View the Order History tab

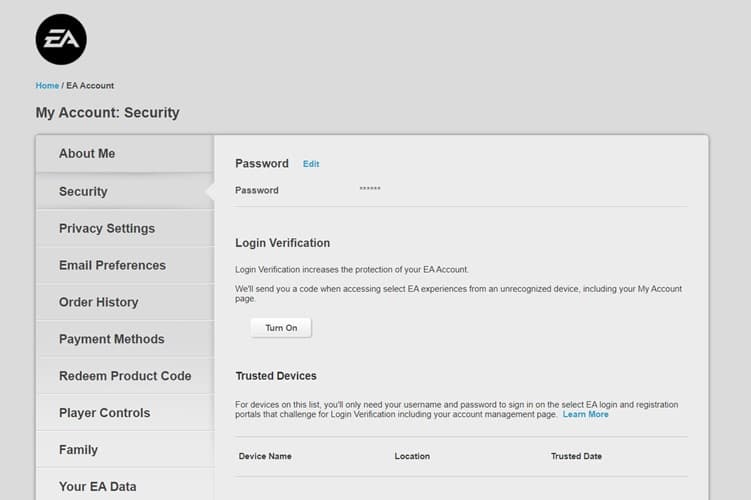coord(98,302)
